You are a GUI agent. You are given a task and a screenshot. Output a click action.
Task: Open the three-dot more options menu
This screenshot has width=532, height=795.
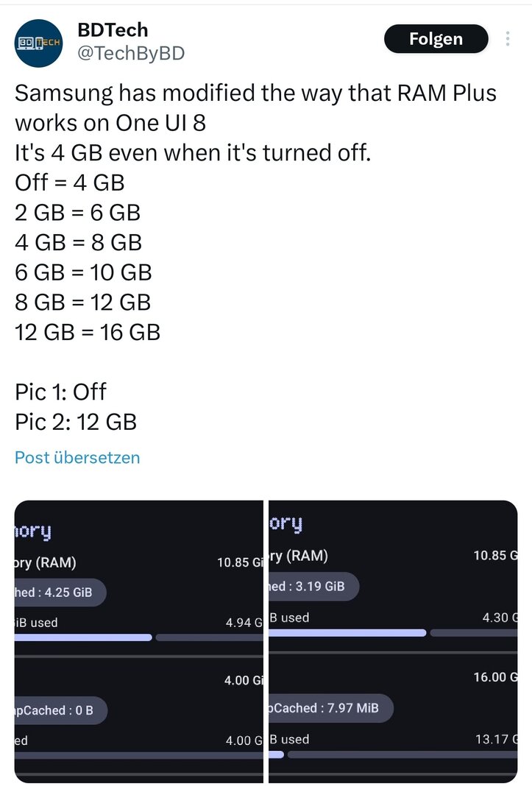[508, 39]
